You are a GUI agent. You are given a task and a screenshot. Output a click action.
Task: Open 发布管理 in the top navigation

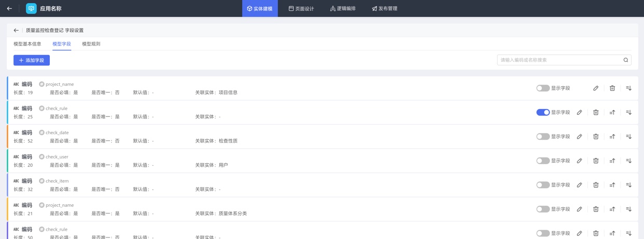pos(384,9)
